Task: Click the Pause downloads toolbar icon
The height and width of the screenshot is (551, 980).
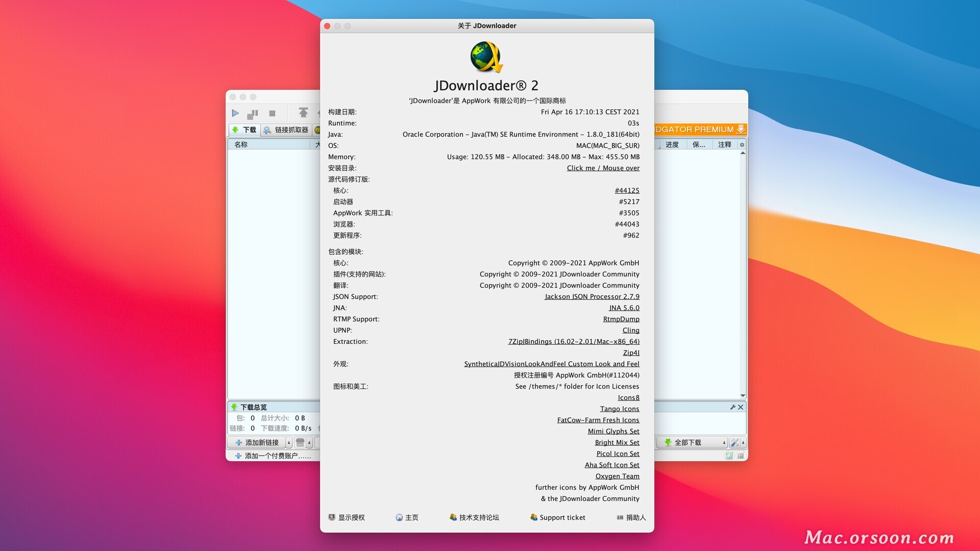Action: pos(253,113)
